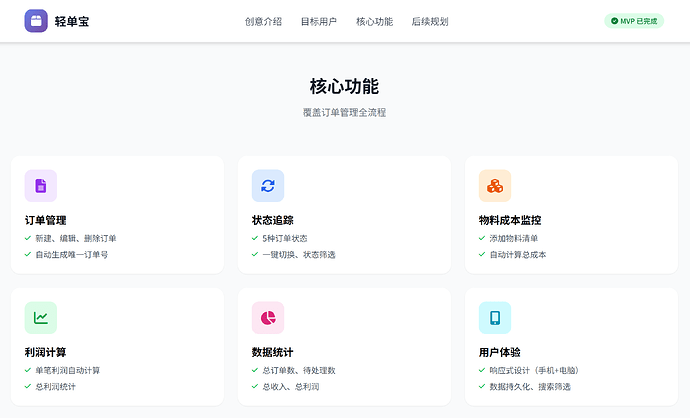Click the 订单管理 purple document icon
The image size is (690, 418).
coord(41,186)
